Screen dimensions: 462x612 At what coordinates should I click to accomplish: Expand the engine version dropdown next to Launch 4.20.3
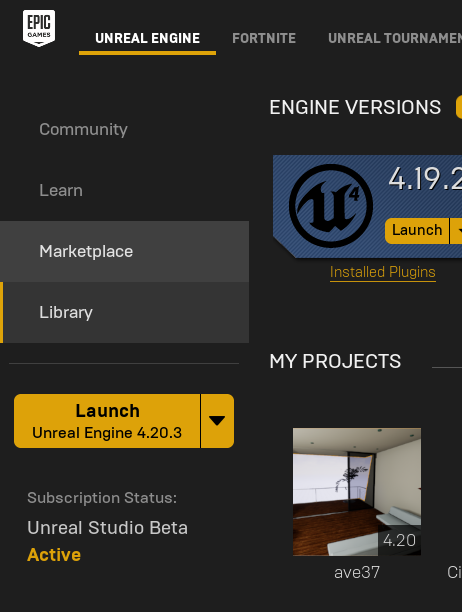coord(217,421)
